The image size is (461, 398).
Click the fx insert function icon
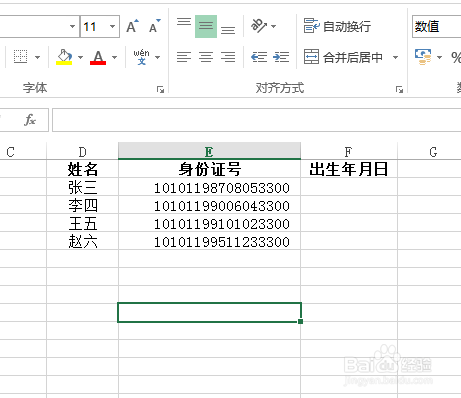point(30,120)
